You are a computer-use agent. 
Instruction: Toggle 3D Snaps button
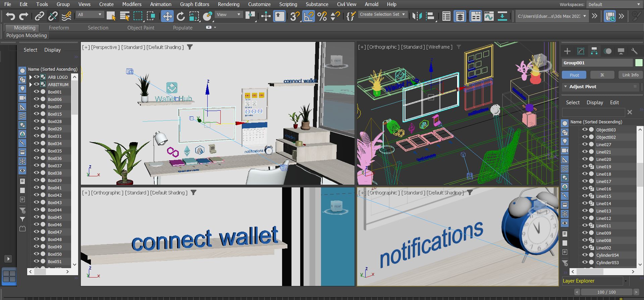295,16
